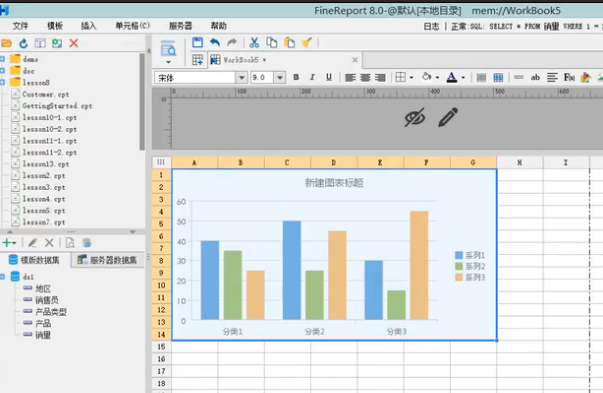This screenshot has height=393, width=603.
Task: Click the new worksheet grid icon
Action: 198,60
